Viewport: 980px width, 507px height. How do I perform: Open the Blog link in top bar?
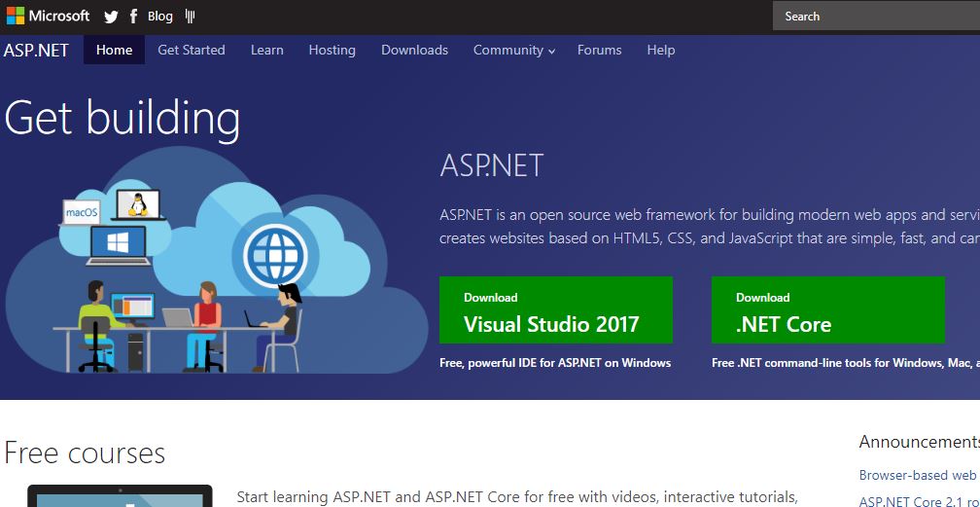160,17
